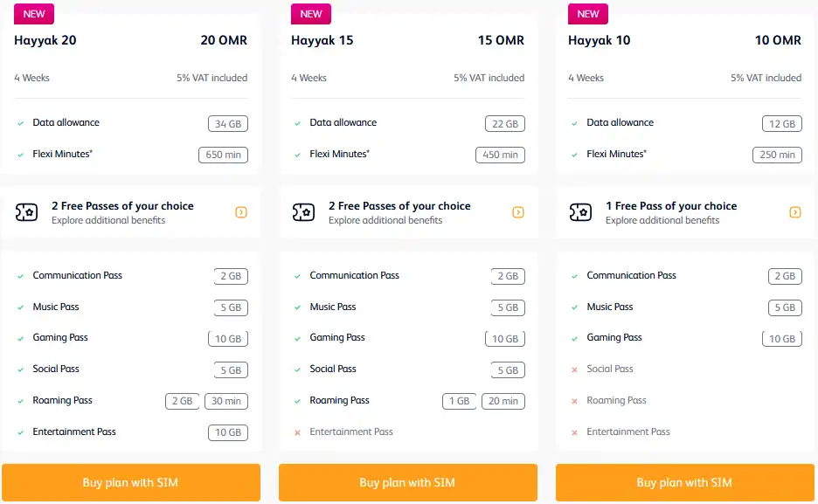The image size is (818, 504).
Task: Click the ticket icon for Hayyak 15 Free Passes
Action: pyautogui.click(x=302, y=211)
